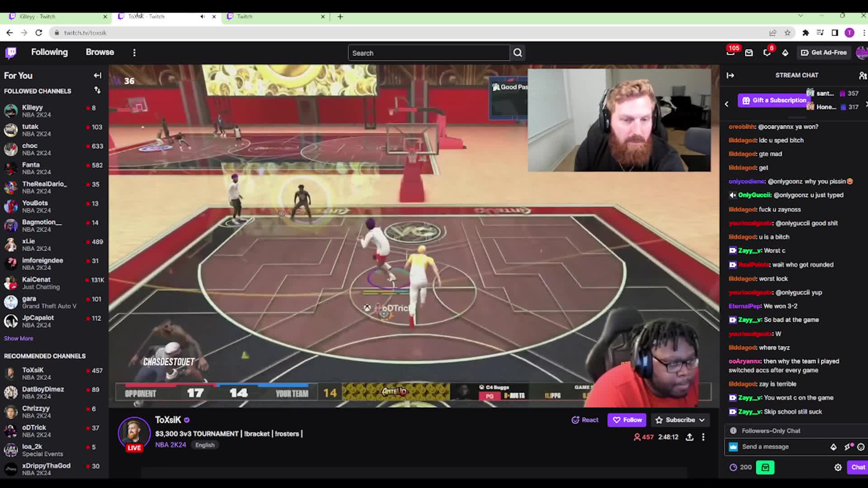Click the purple Chat send button
The width and height of the screenshot is (868, 488).
(858, 467)
